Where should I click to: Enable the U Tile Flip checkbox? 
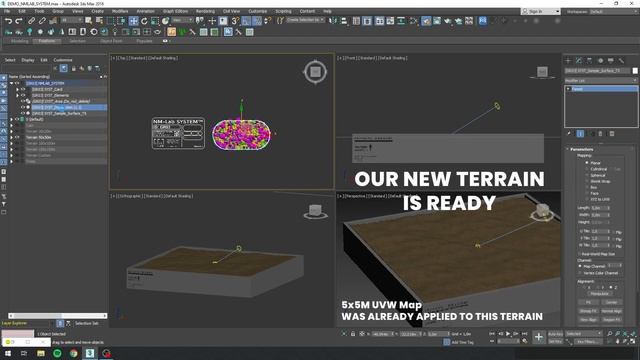pos(614,232)
